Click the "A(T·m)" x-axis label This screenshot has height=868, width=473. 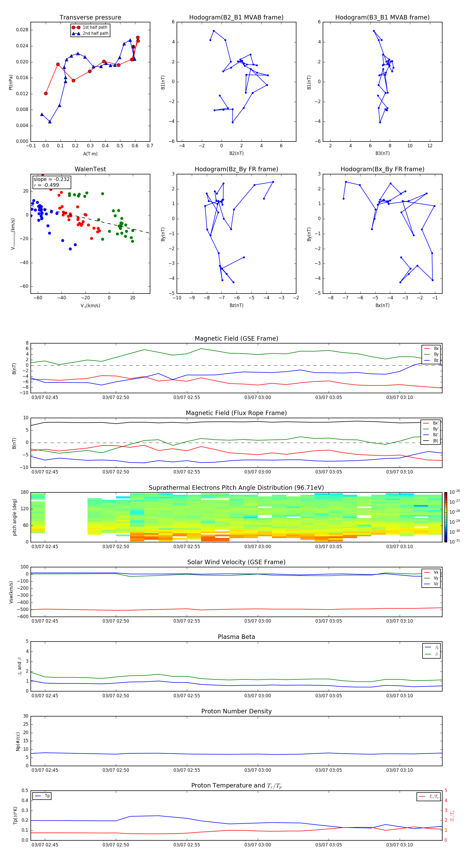[x=90, y=154]
